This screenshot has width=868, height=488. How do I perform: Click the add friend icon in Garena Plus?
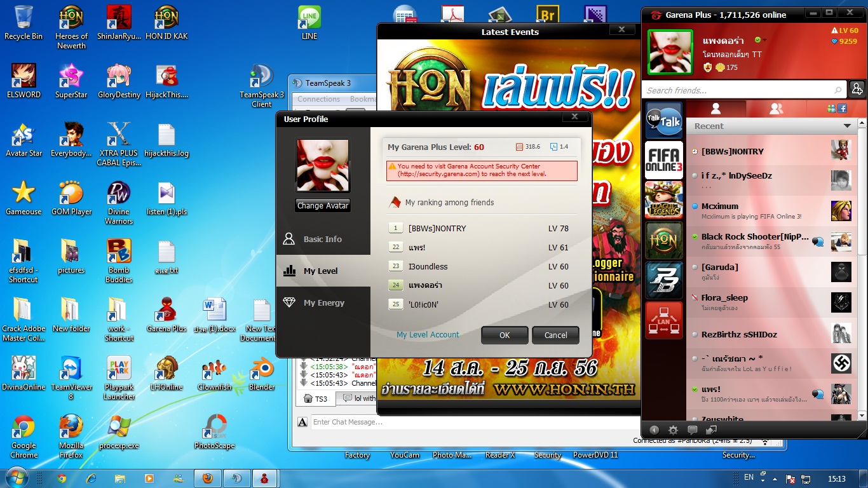tap(857, 90)
